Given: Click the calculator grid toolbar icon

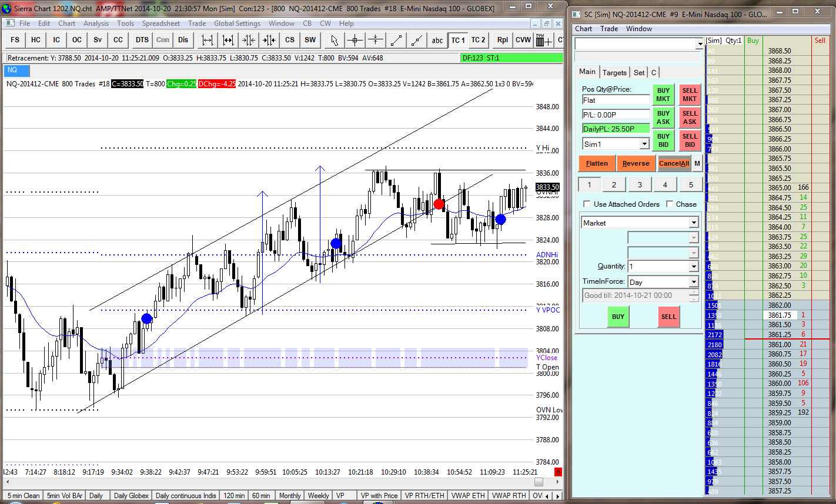Looking at the screenshot, I should click(x=544, y=40).
